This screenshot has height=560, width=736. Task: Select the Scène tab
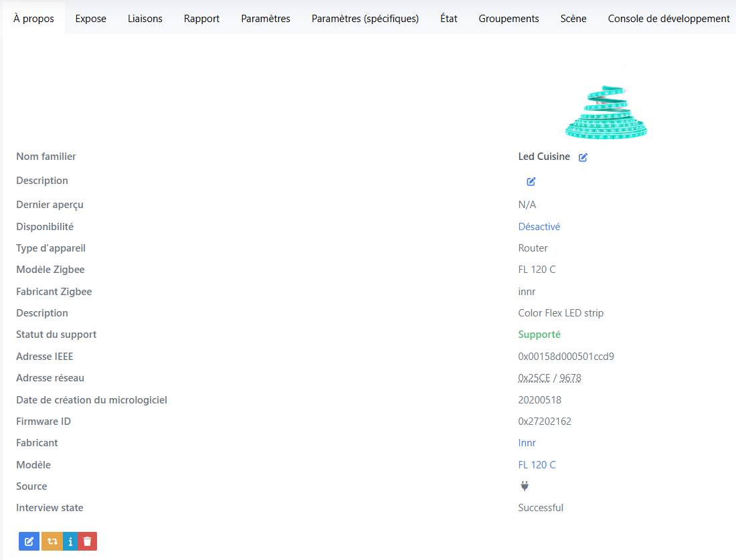(573, 18)
